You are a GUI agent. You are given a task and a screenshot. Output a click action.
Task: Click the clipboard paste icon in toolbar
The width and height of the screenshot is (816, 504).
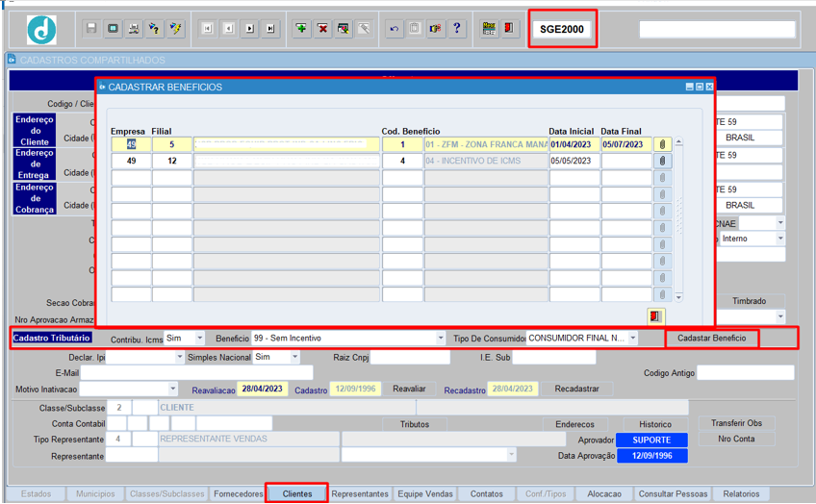414,29
